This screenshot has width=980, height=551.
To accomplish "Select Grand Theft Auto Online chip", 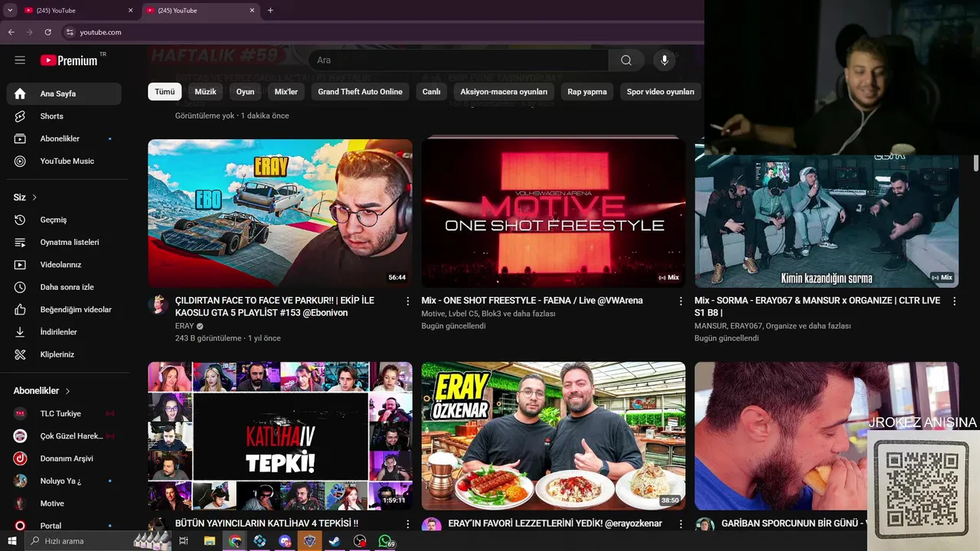I will tap(360, 92).
